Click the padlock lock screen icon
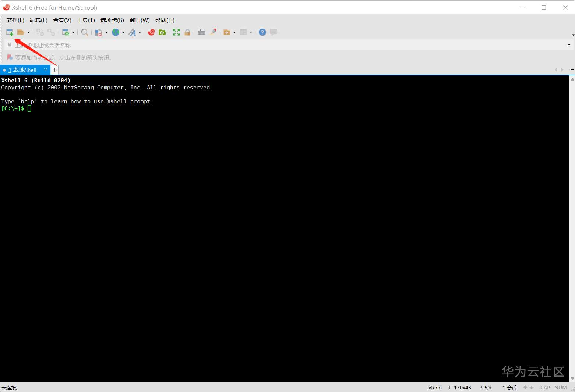 [x=187, y=32]
